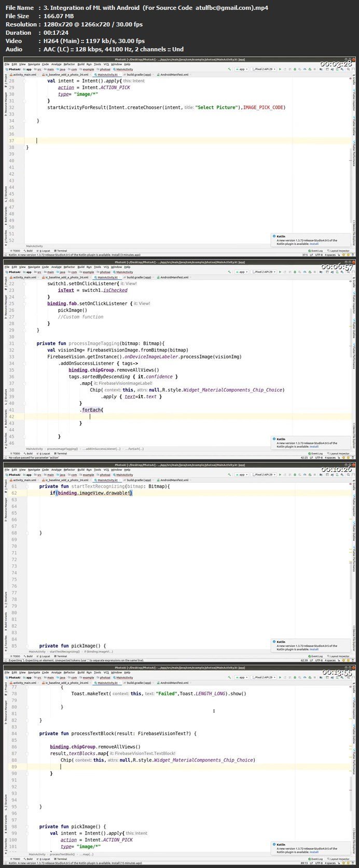Open the app run configuration dropdown, 00:10:26 frame

coord(242,474)
